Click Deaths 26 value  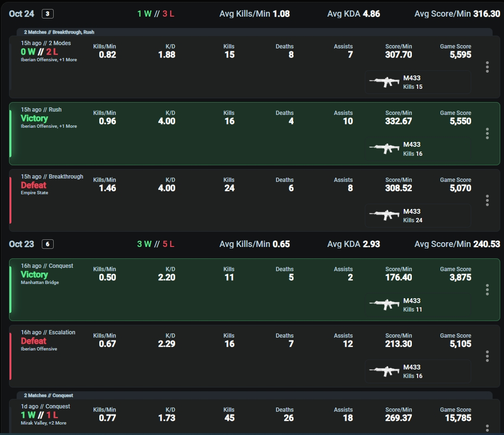(x=289, y=418)
